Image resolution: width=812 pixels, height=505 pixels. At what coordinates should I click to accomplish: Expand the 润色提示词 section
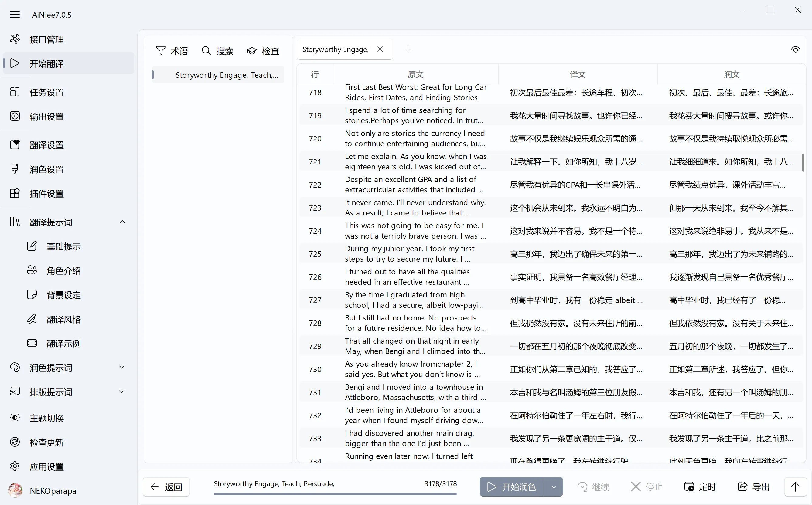click(122, 368)
